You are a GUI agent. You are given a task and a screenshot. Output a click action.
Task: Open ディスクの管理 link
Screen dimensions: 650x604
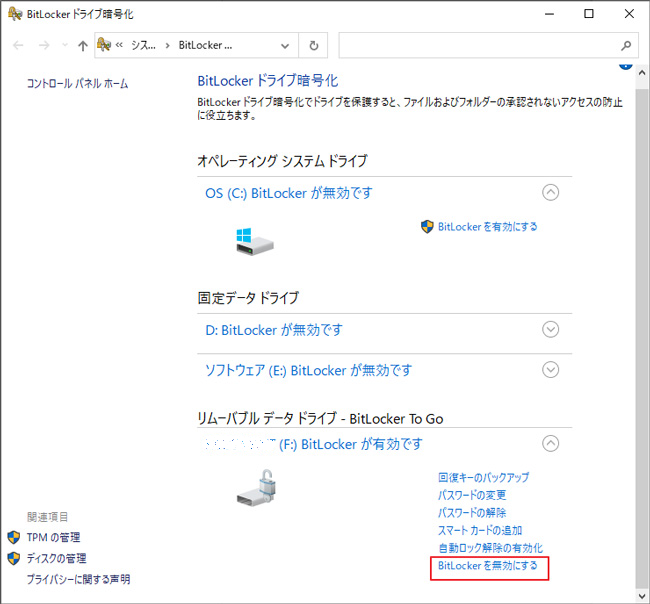coord(56,558)
